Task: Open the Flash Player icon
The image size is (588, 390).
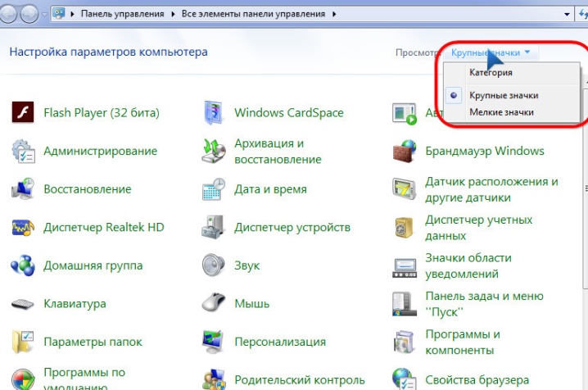Action: (23, 112)
